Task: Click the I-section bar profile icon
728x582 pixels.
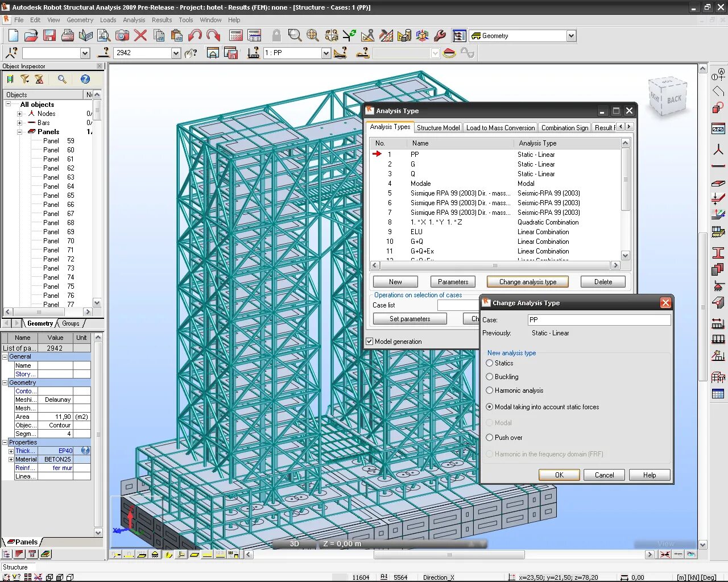Action: tap(718, 253)
